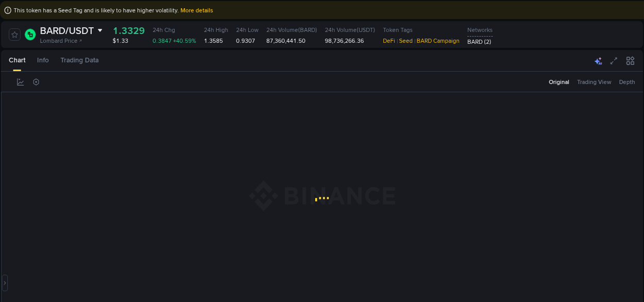
Task: Switch chart style to Trading View
Action: [594, 82]
